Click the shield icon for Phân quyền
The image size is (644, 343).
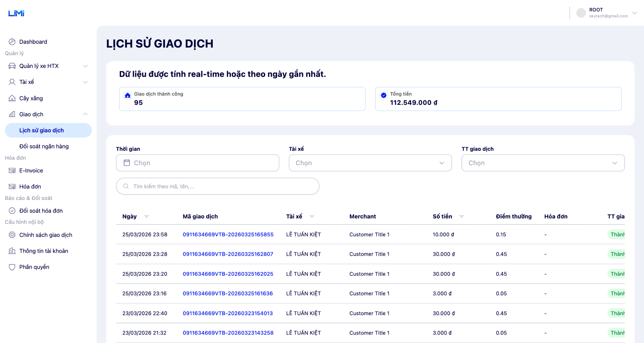[x=12, y=267]
